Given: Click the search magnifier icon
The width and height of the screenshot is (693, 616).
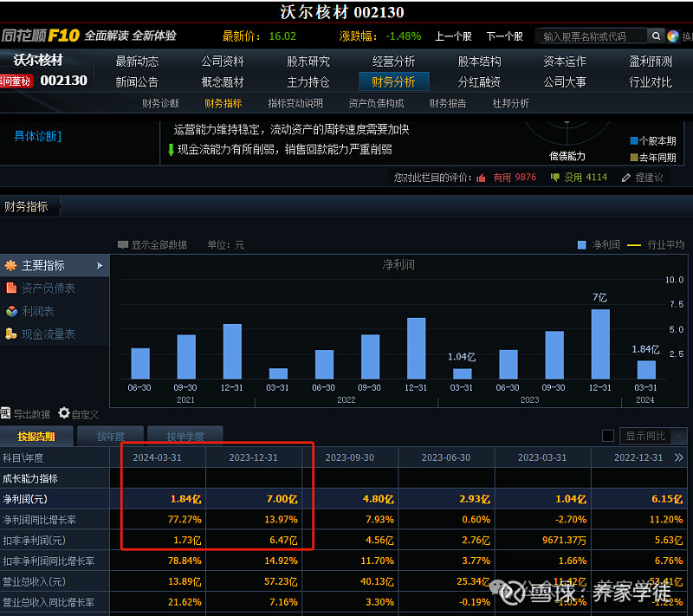Looking at the screenshot, I should pos(657,36).
